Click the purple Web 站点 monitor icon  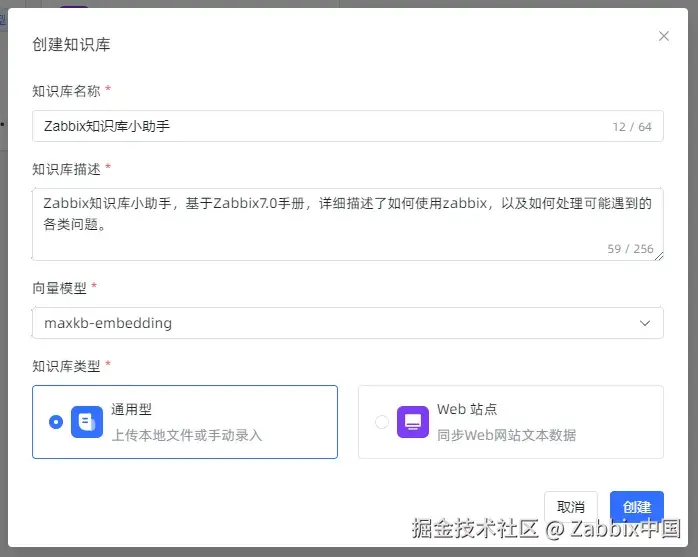click(413, 422)
